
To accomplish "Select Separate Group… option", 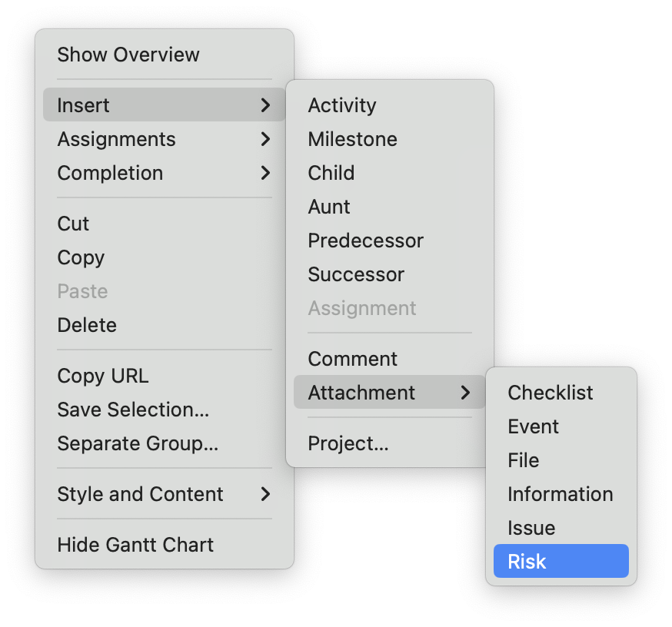I will coord(138,443).
